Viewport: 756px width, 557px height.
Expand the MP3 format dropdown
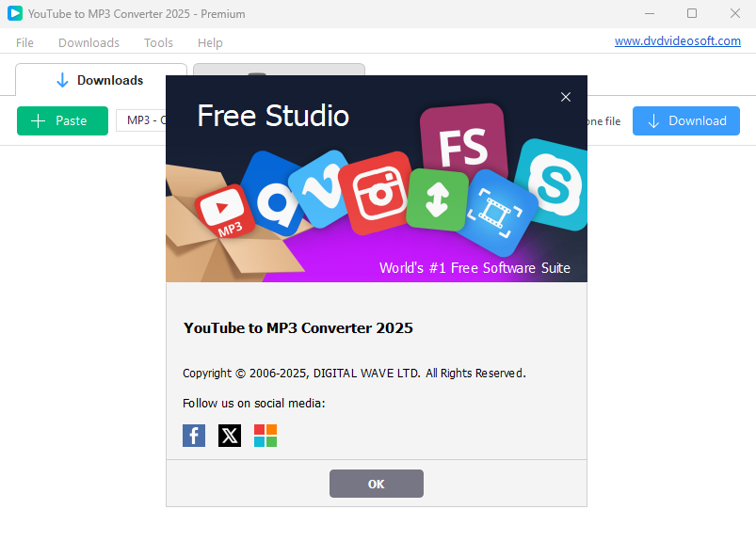click(x=141, y=120)
